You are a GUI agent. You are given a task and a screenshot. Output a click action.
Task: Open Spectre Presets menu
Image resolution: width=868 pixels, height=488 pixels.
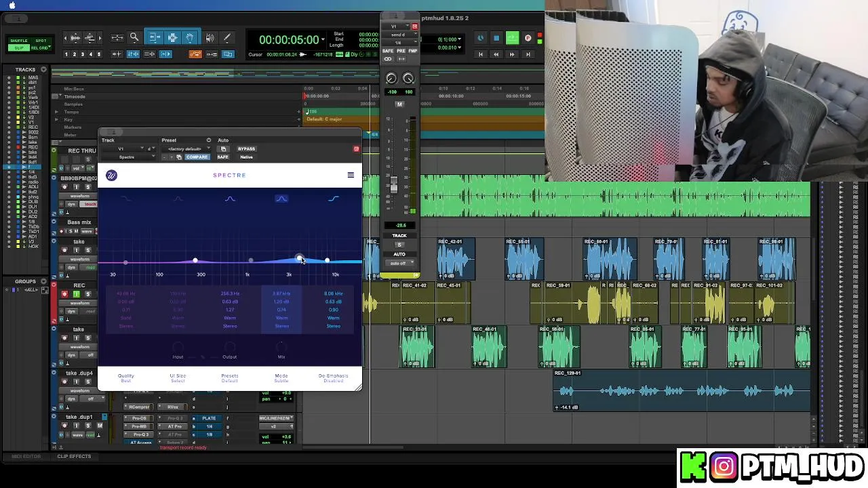pos(229,378)
